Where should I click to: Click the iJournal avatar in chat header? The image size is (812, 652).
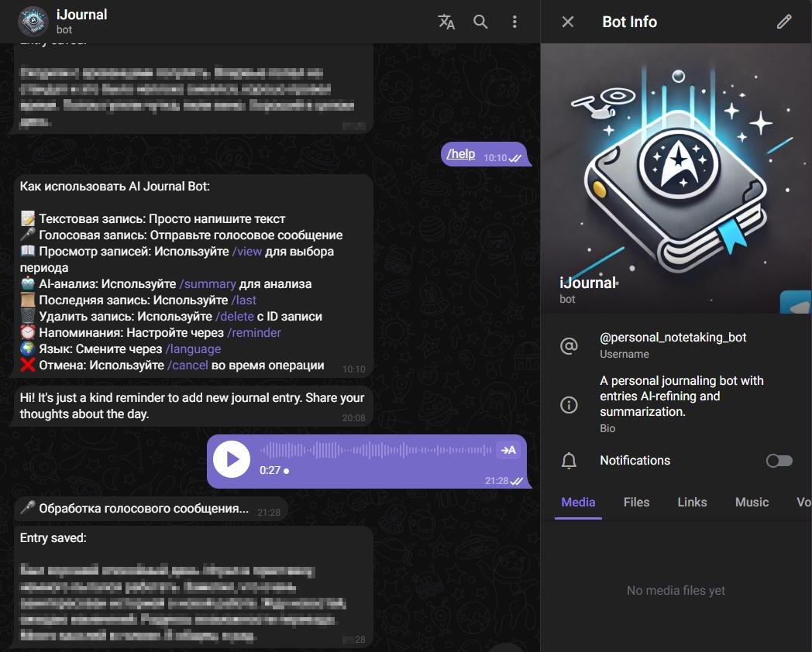pyautogui.click(x=33, y=22)
